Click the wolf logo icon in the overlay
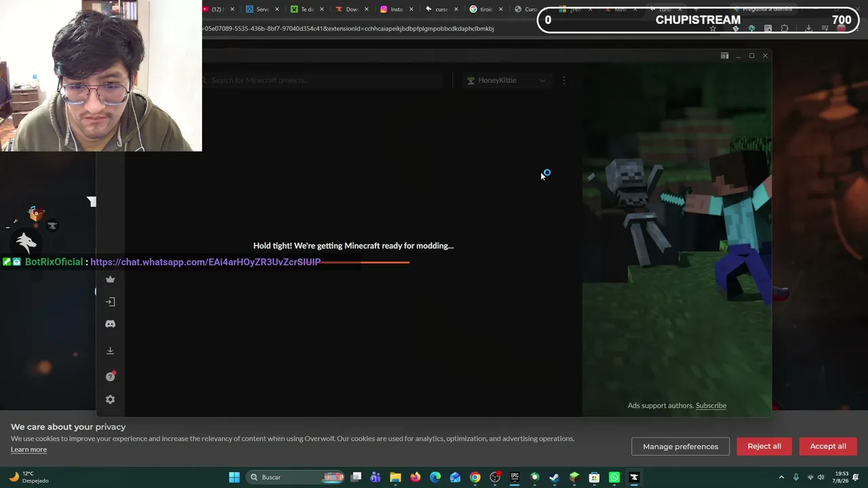 pos(26,243)
